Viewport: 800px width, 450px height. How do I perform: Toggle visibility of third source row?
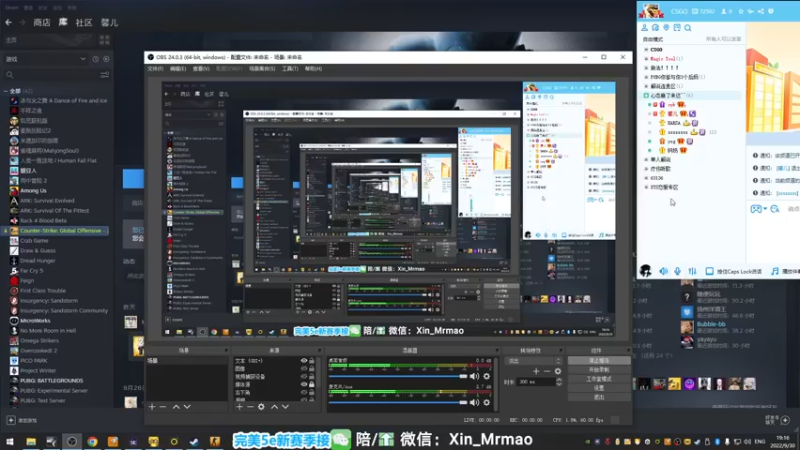(304, 377)
